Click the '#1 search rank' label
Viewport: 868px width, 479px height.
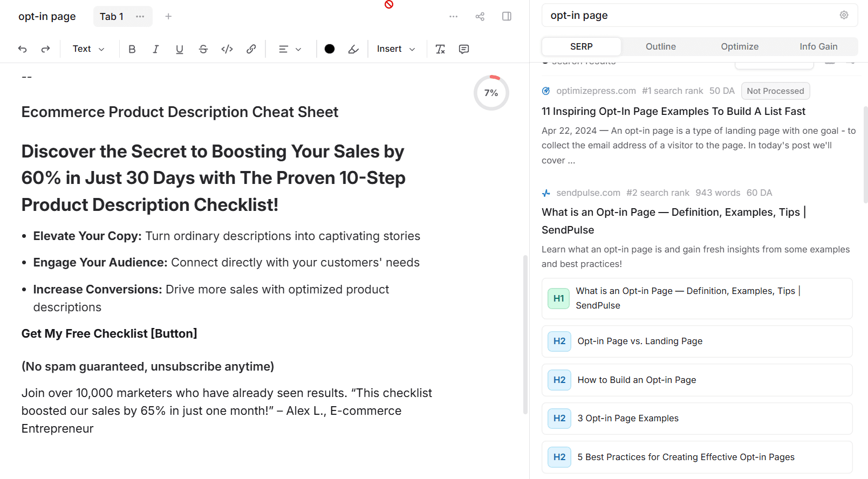672,91
